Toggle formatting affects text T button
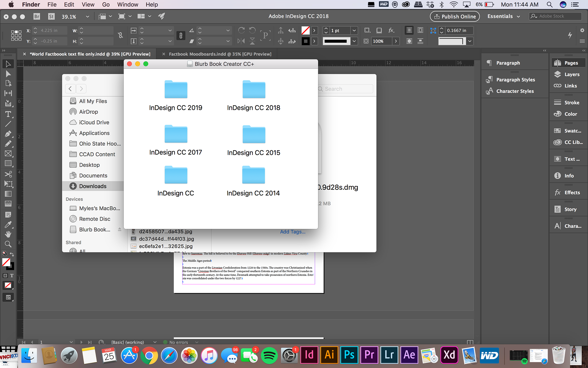Viewport: 588px width, 368px height. 12,276
